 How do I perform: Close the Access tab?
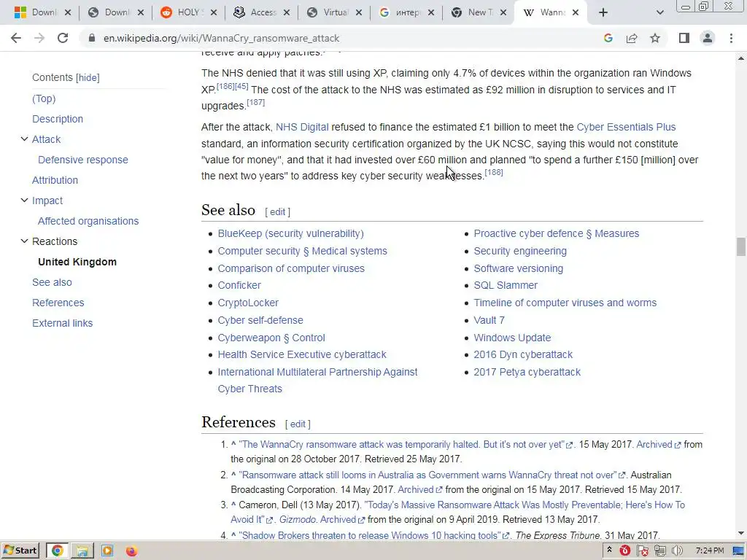click(x=286, y=12)
